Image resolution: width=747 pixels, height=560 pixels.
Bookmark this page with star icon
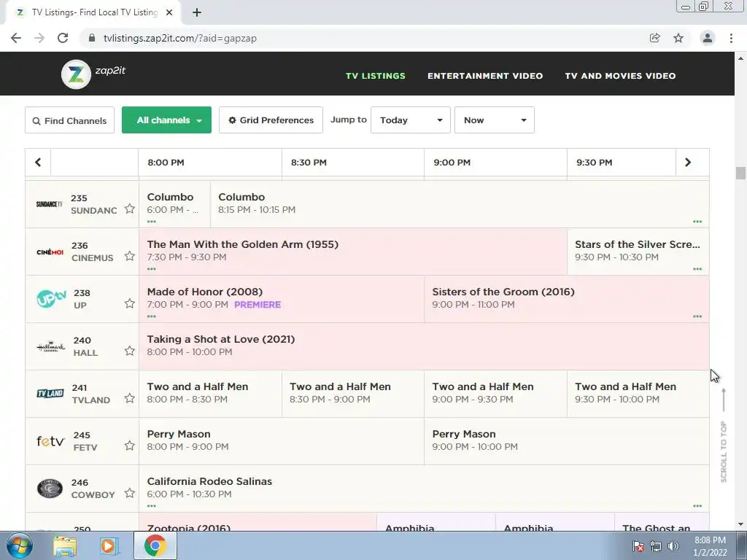[678, 38]
